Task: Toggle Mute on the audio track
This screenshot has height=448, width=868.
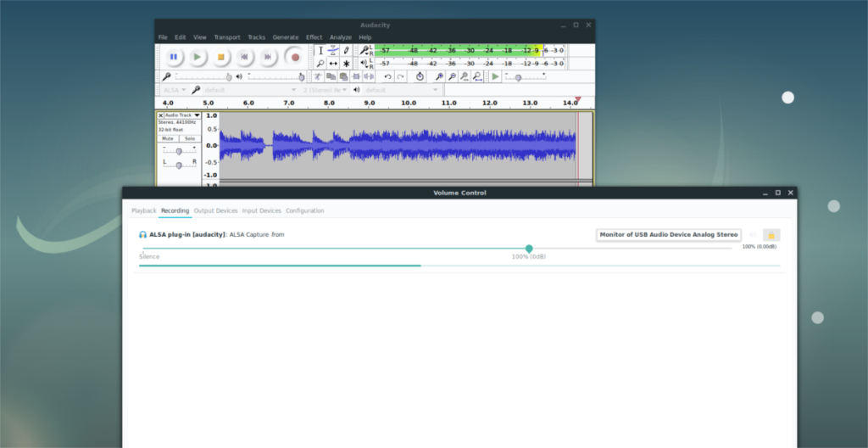Action: tap(168, 138)
